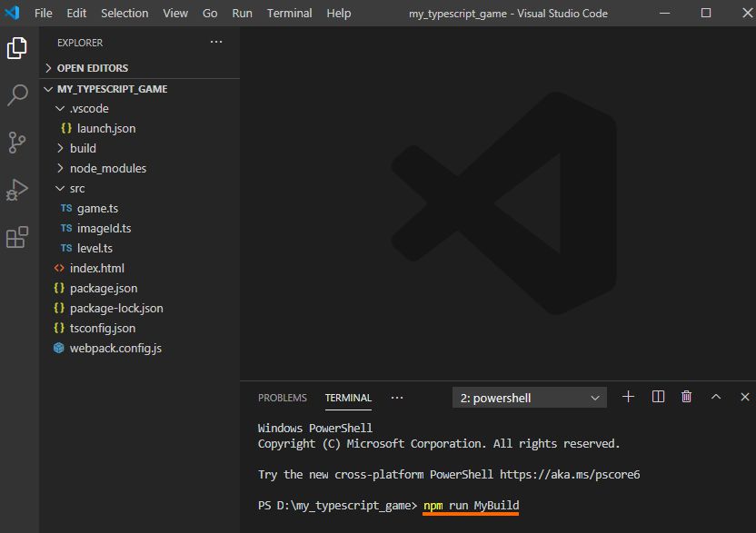Open the Run and Debug view
756x533 pixels.
pos(17,190)
